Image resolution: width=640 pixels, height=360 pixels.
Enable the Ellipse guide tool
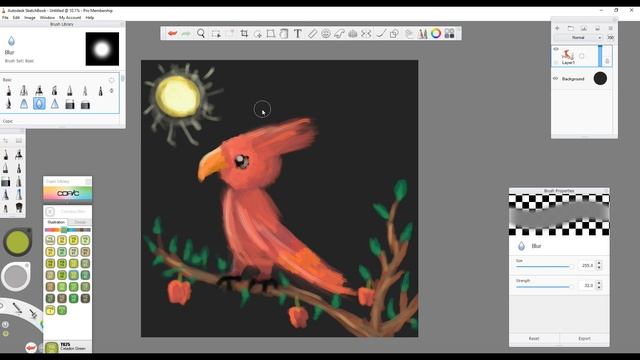326,33
